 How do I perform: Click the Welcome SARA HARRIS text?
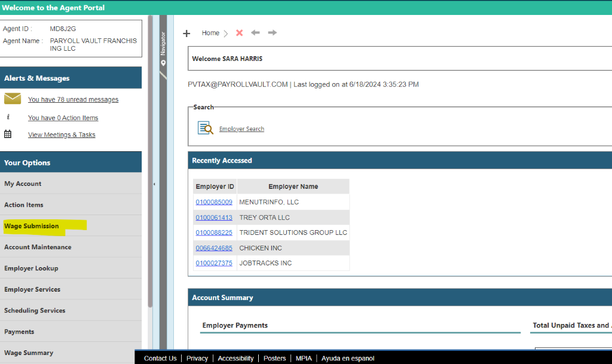[x=227, y=59]
